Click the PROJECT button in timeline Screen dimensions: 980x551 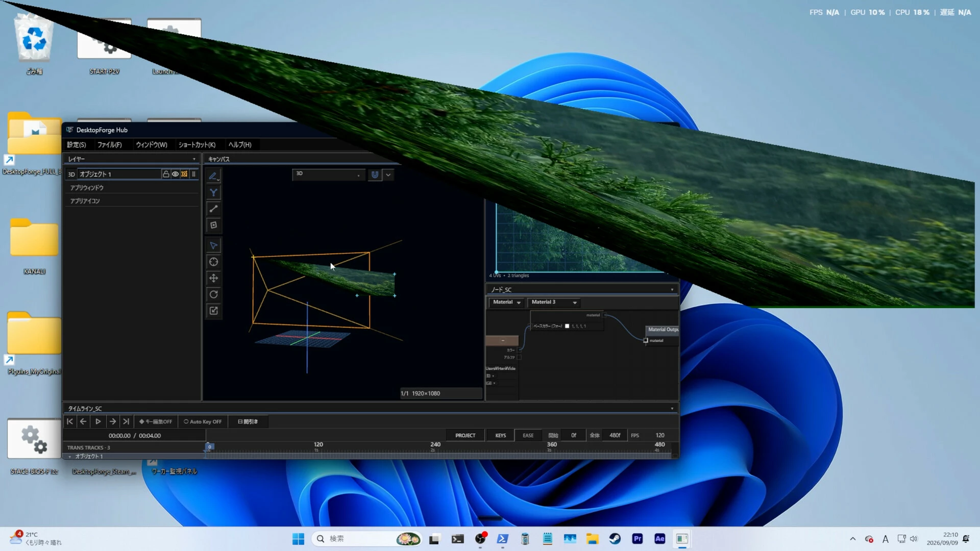(x=465, y=435)
